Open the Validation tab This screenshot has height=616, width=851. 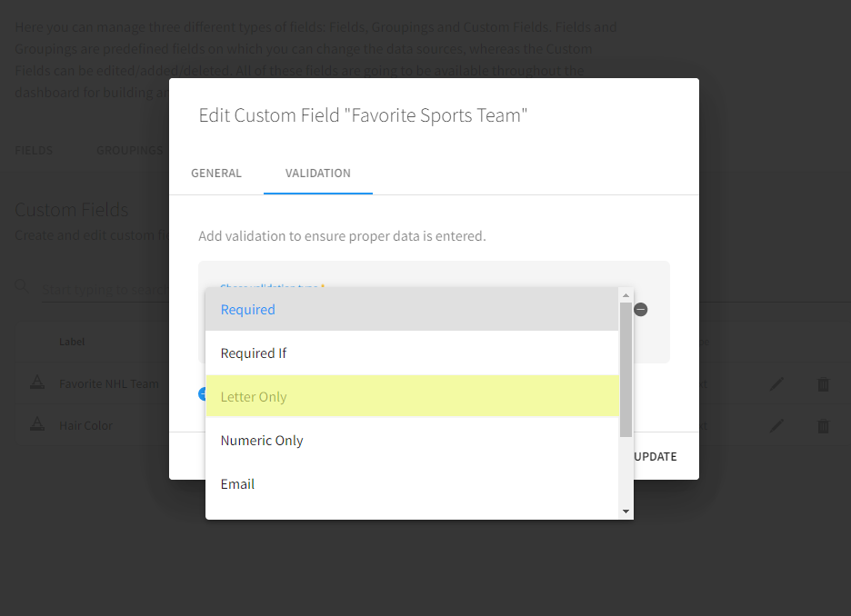coord(318,174)
